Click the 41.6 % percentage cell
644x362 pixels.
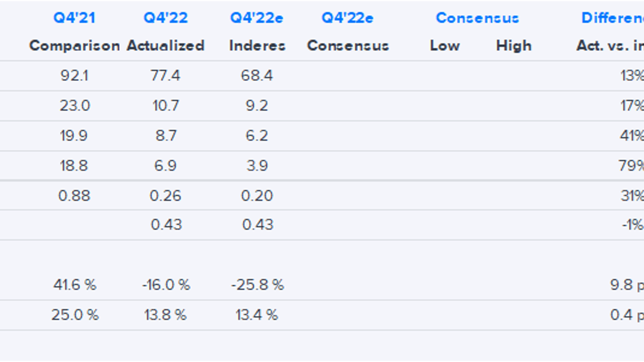coord(75,285)
